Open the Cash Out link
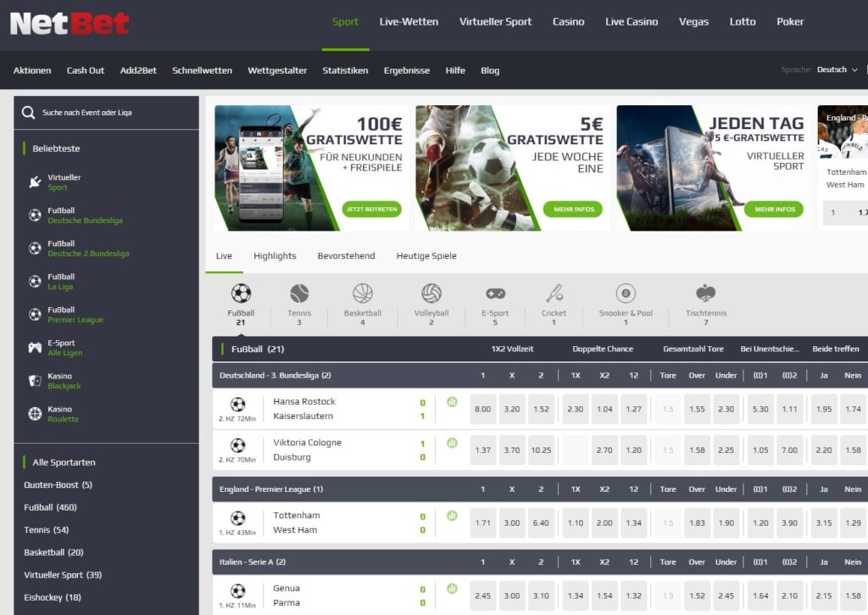The height and width of the screenshot is (615, 868). (86, 70)
